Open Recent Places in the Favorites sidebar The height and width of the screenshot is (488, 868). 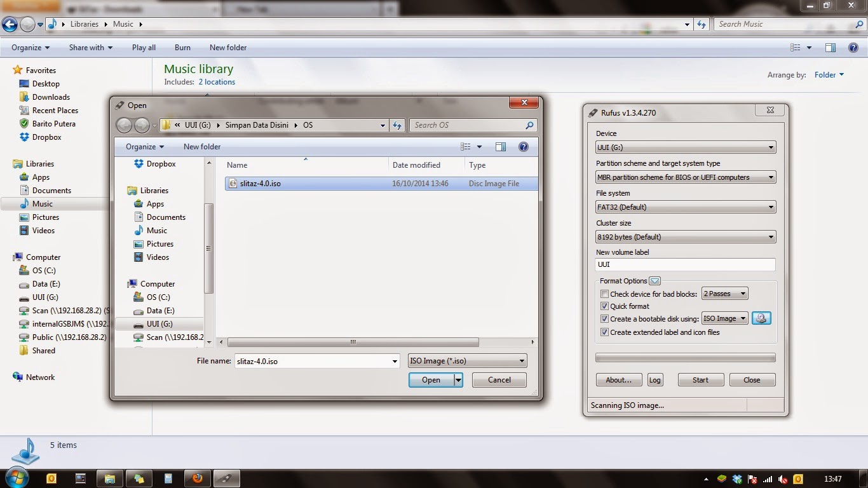55,111
